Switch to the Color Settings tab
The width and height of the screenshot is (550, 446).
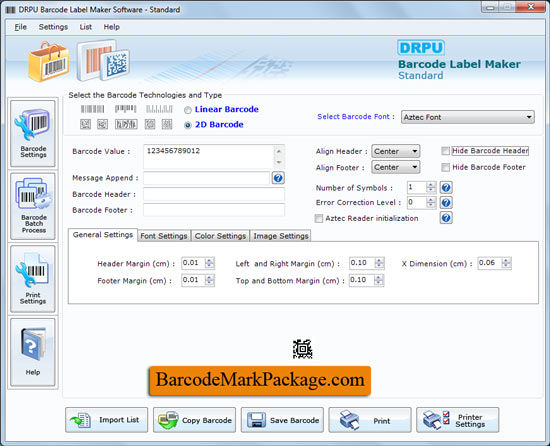220,236
